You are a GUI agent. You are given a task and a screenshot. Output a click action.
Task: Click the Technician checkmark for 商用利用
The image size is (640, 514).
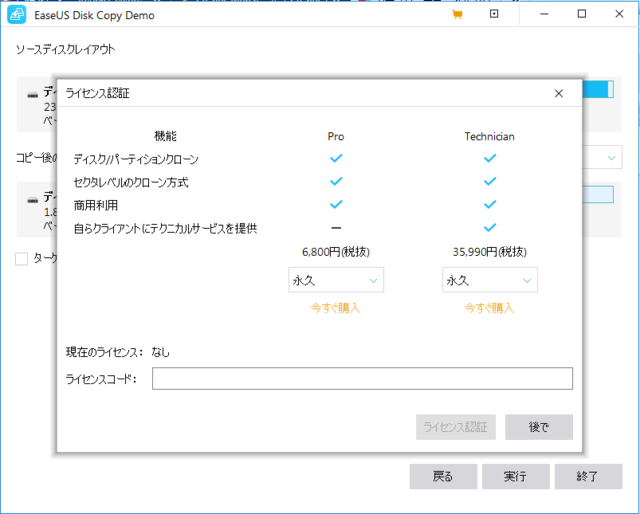[x=490, y=204]
